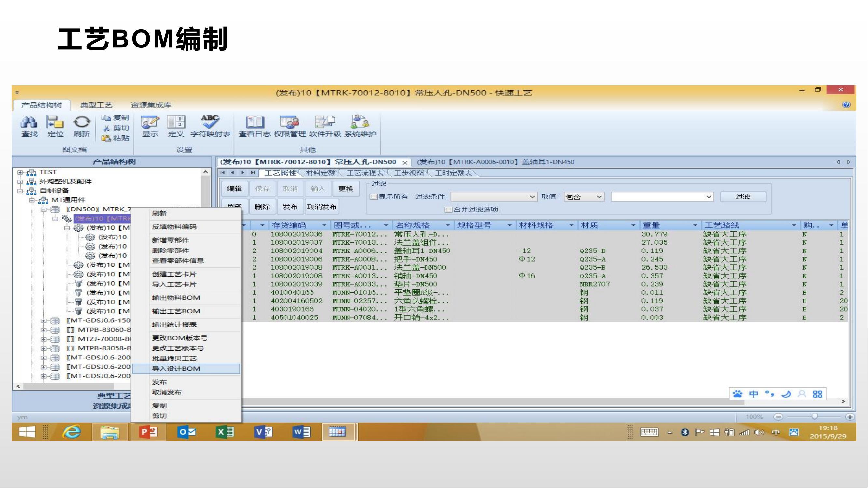The width and height of the screenshot is (868, 488).
Task: Close the 常压人孔-DN500 document tab
Action: point(405,163)
